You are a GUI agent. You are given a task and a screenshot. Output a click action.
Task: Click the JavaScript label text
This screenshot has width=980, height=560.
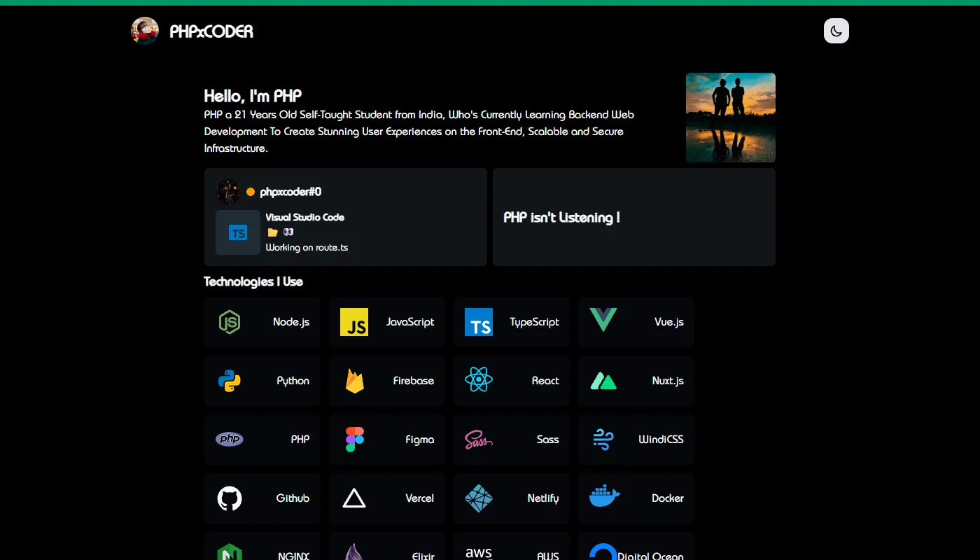410,322
